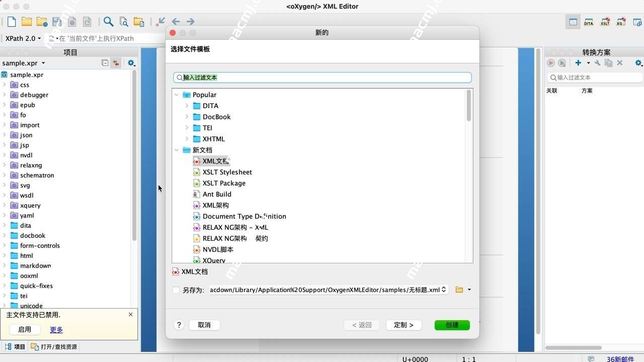Open the browse folder dropdown arrow
The width and height of the screenshot is (644, 362).
pyautogui.click(x=469, y=290)
